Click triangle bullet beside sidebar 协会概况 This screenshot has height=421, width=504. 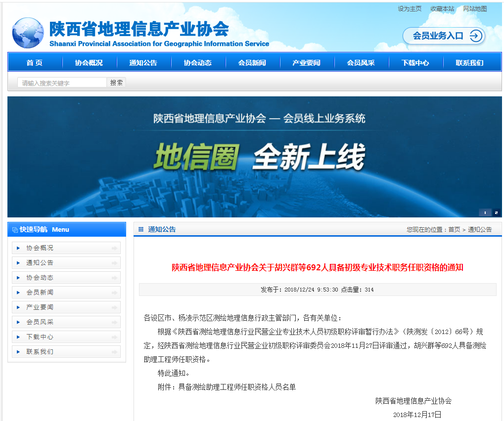(18, 248)
